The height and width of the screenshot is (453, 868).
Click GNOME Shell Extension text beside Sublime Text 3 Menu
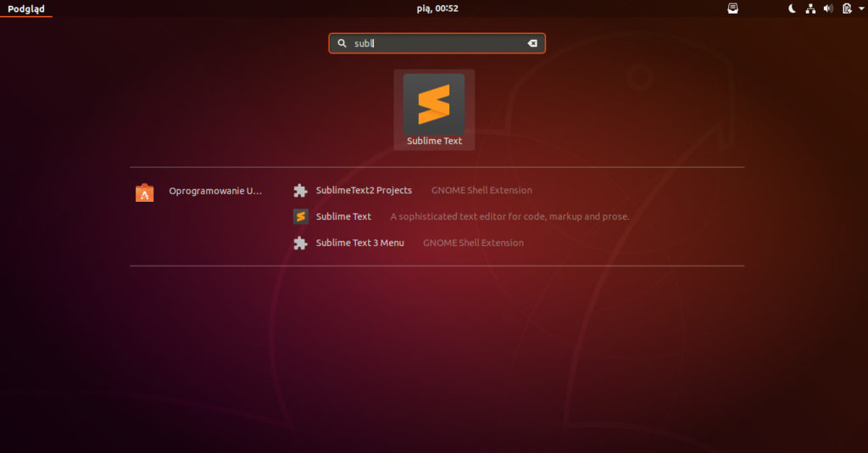[473, 243]
